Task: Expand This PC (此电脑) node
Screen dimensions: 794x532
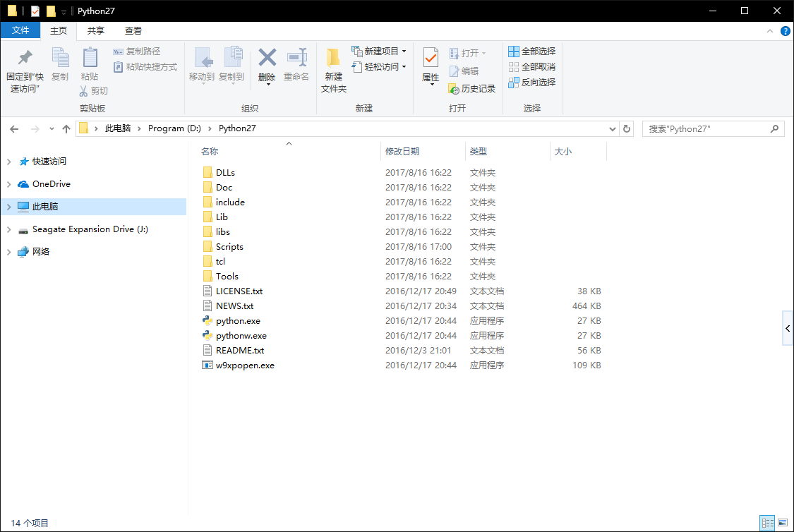Action: [x=8, y=207]
